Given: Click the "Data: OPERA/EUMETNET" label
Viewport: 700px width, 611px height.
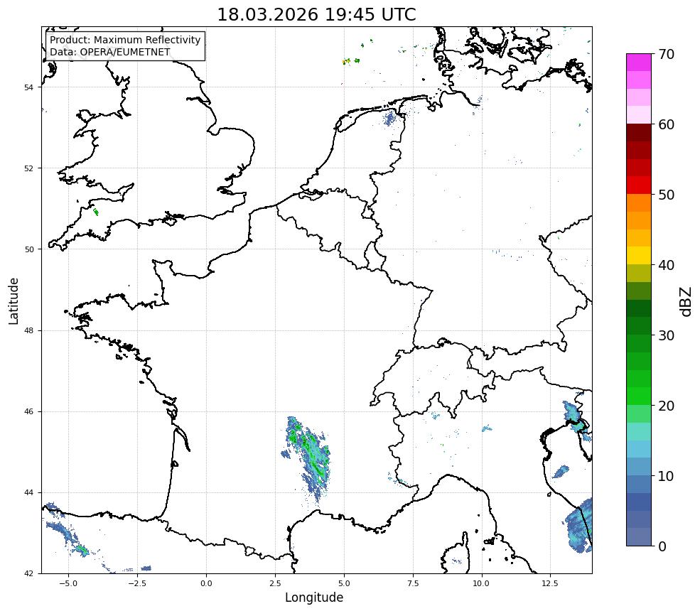Looking at the screenshot, I should tap(110, 52).
